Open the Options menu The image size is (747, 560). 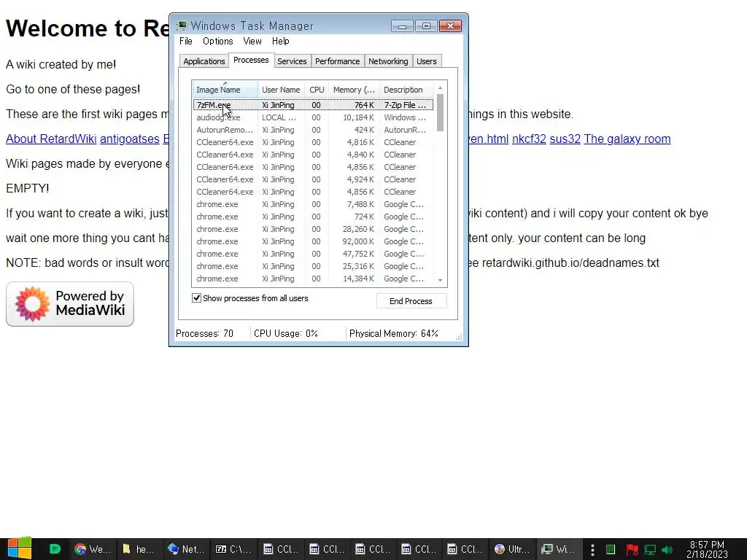(x=217, y=41)
